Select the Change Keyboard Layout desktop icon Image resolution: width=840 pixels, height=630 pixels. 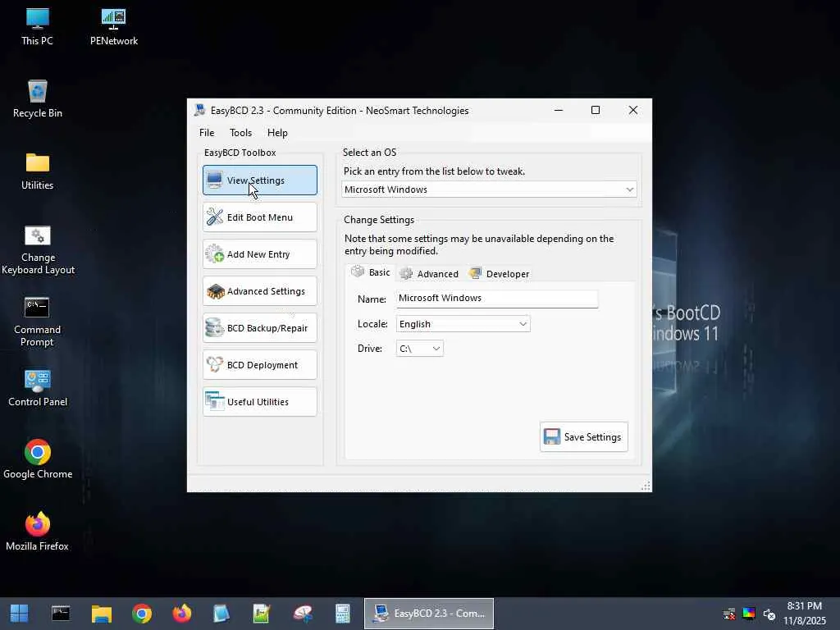[x=38, y=249]
